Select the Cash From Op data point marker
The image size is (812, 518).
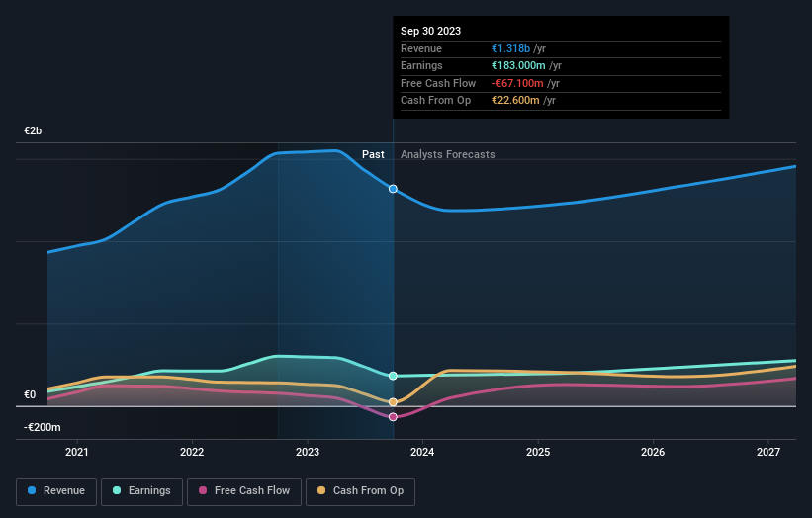coord(393,402)
